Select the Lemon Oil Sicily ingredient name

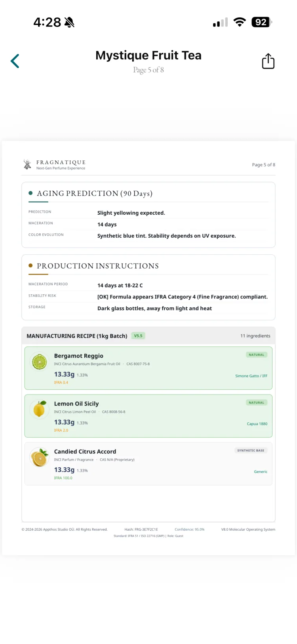(x=76, y=404)
